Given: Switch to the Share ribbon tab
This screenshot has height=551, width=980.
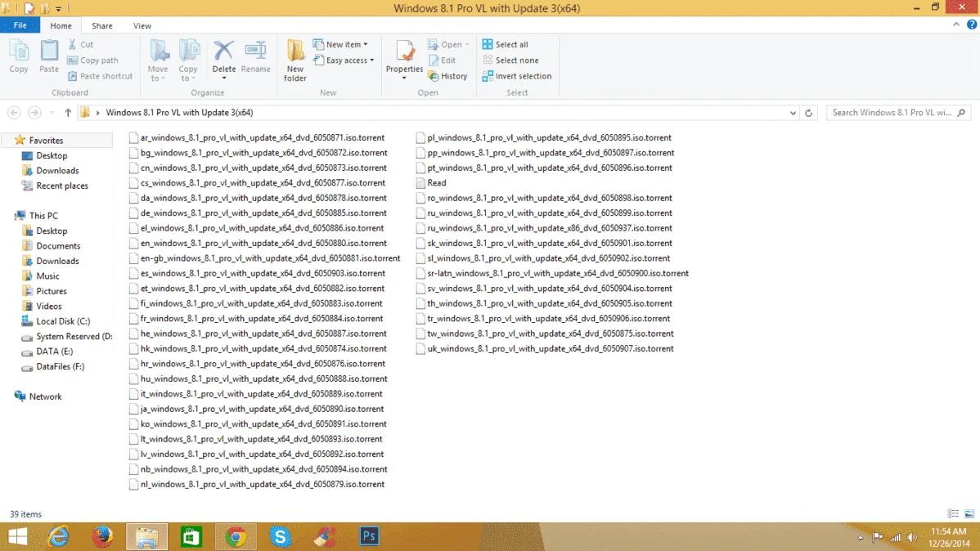Looking at the screenshot, I should coord(102,25).
